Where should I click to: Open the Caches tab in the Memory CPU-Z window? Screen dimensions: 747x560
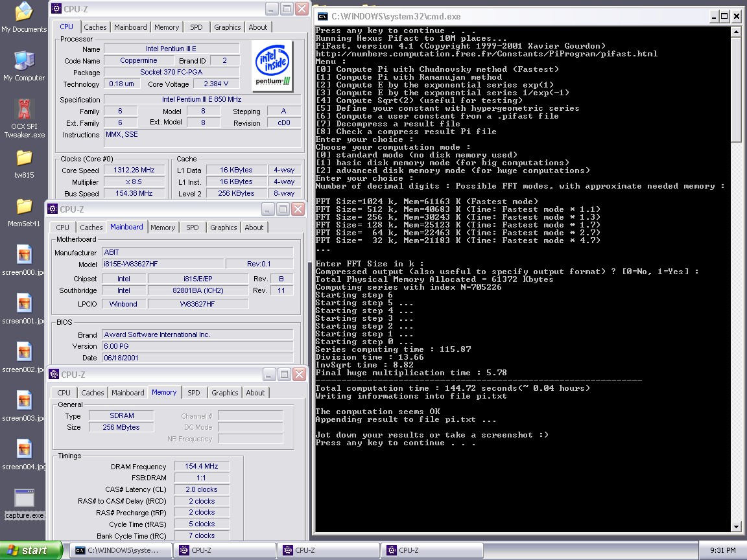point(93,393)
